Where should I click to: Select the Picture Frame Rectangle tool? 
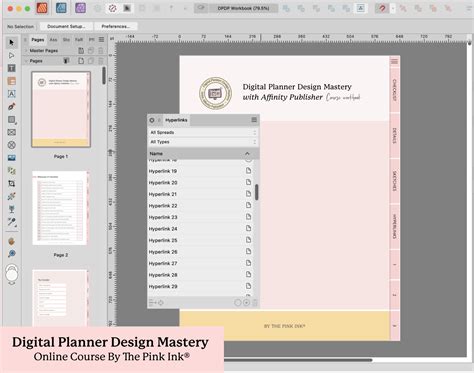tap(12, 132)
